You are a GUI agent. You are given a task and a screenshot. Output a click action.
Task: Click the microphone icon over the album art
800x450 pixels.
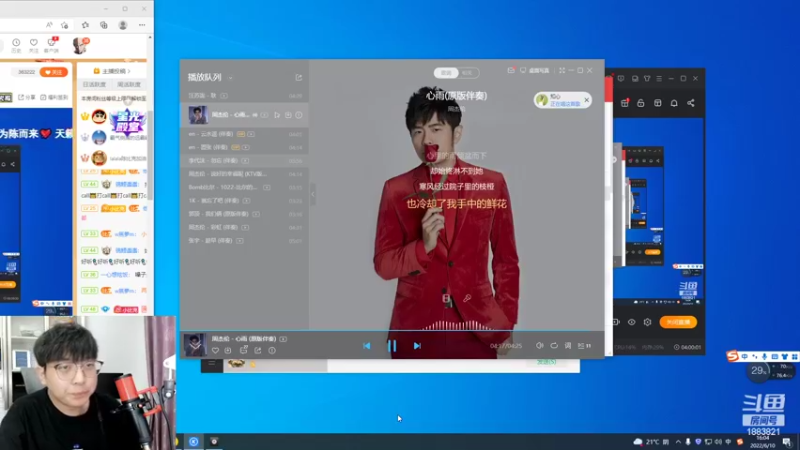point(467,298)
